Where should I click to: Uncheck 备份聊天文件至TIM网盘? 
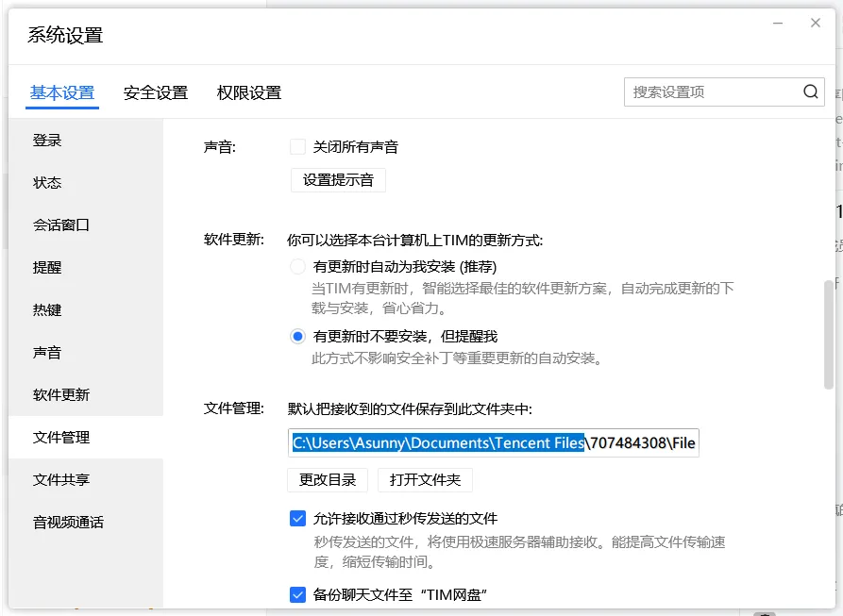(297, 594)
